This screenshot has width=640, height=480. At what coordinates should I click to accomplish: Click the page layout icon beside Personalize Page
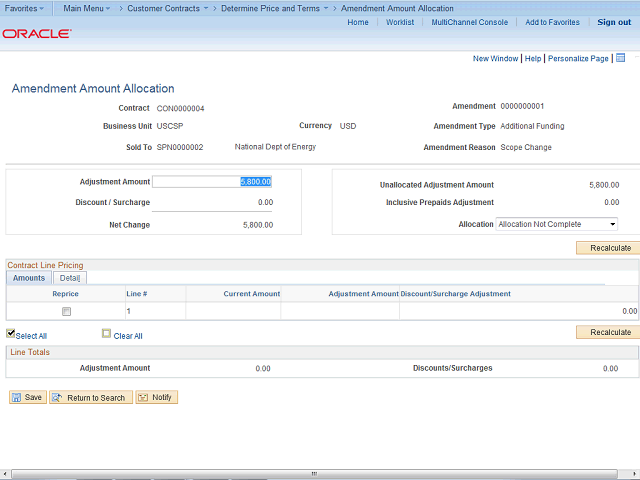(x=620, y=58)
